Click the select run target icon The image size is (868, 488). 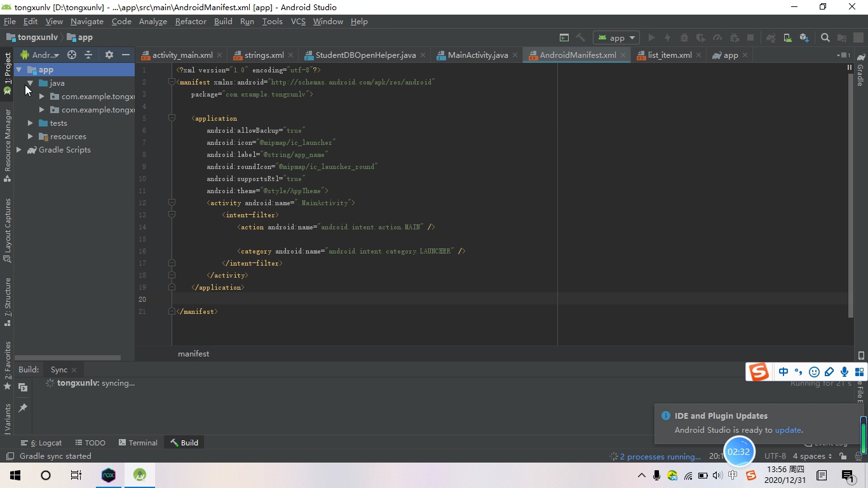tap(564, 37)
